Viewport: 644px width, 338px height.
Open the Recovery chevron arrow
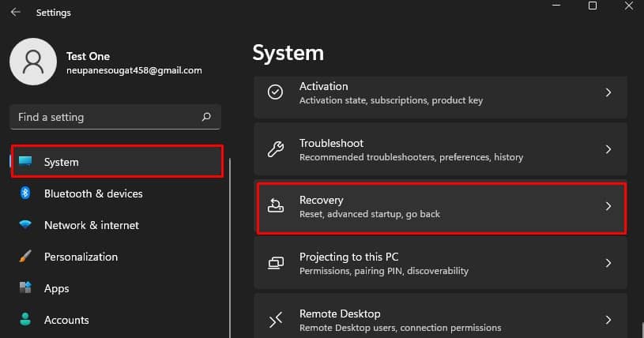[x=608, y=206]
